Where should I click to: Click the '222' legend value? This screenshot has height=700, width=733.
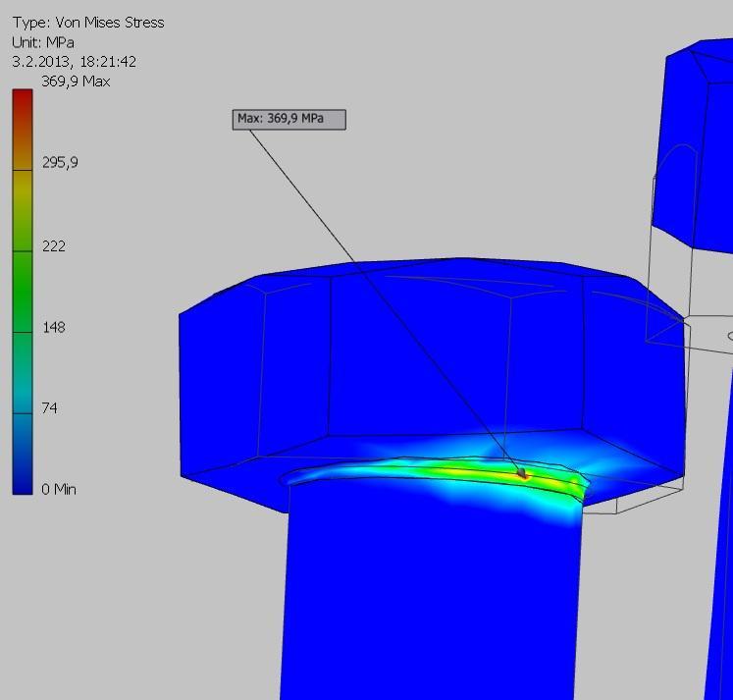(x=54, y=246)
